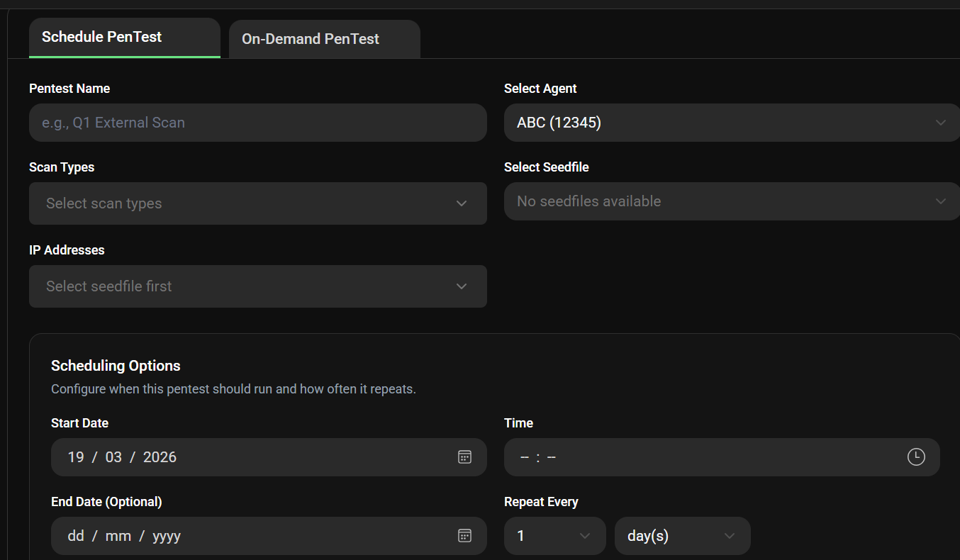Open the Time field clock picker icon
Viewport: 960px width, 560px height.
coord(916,457)
